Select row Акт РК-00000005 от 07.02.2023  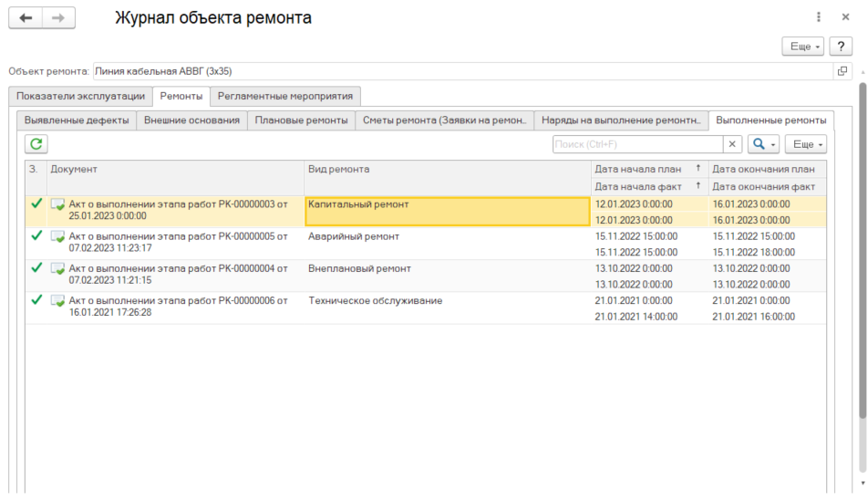point(426,244)
